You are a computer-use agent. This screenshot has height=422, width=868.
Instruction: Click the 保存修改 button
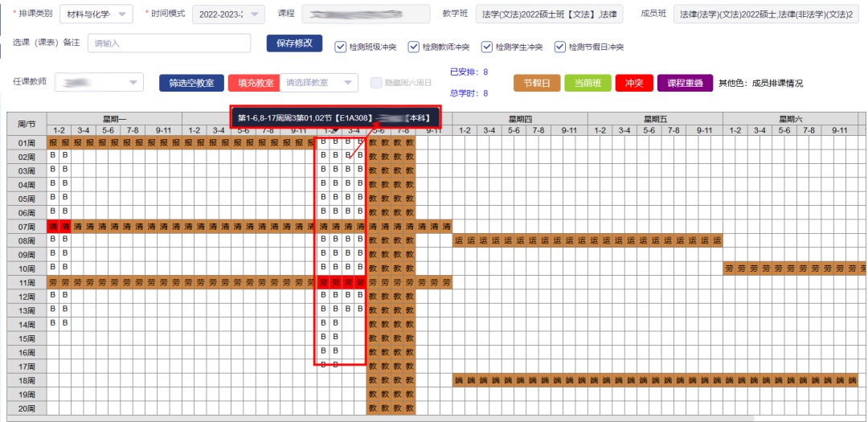294,43
